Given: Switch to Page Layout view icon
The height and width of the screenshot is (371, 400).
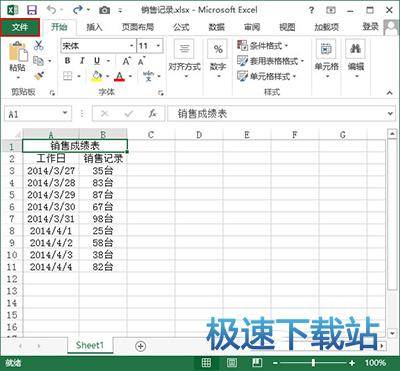Looking at the screenshot, I should [x=232, y=363].
